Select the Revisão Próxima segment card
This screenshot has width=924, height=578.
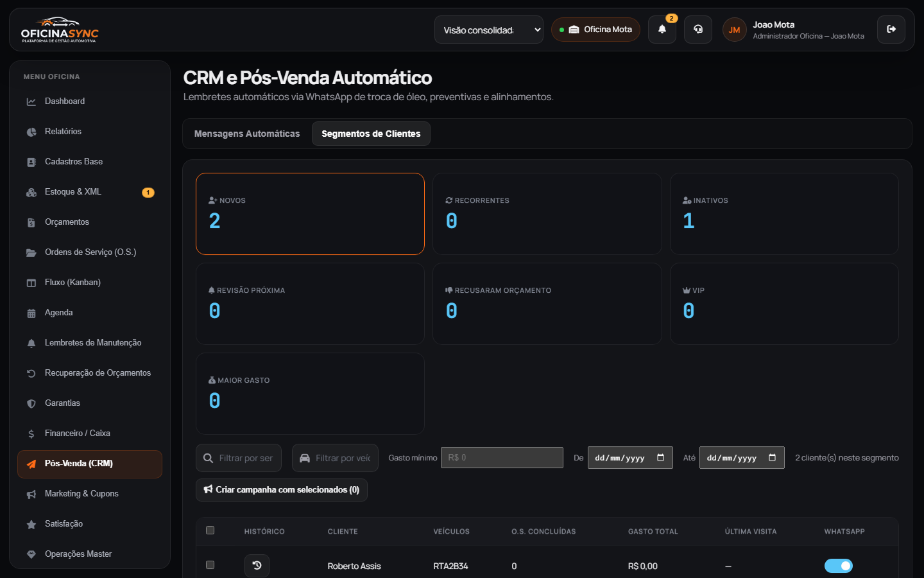tap(310, 304)
